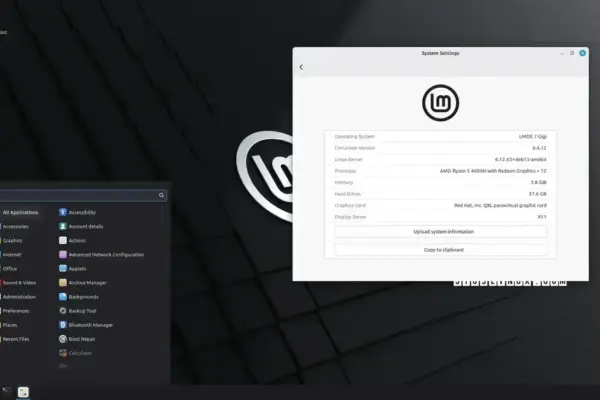Click the AMD Ryzen 5 4600H processor text
600x400 pixels.
493,171
